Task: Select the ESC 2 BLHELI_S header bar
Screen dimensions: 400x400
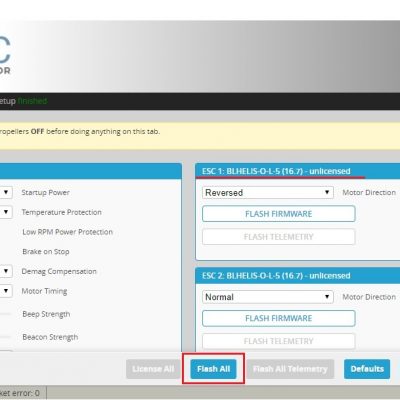Action: 298,276
